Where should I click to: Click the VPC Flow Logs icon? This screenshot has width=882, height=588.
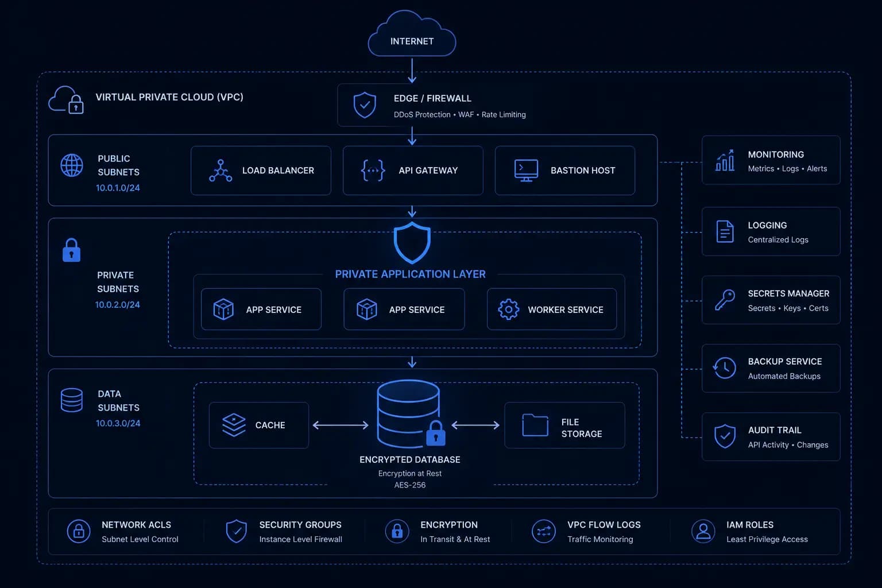coord(544,531)
